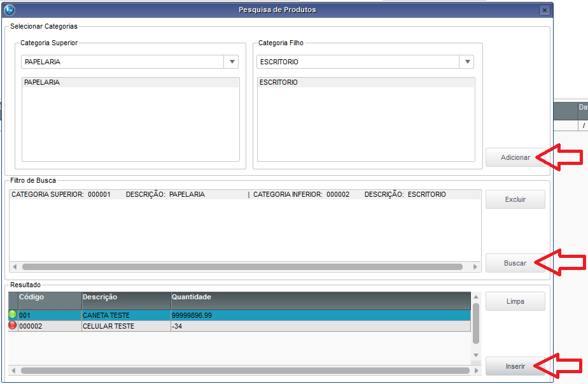Click green status icon of row 001
Viewport: 588px width, 384px height.
tap(13, 315)
